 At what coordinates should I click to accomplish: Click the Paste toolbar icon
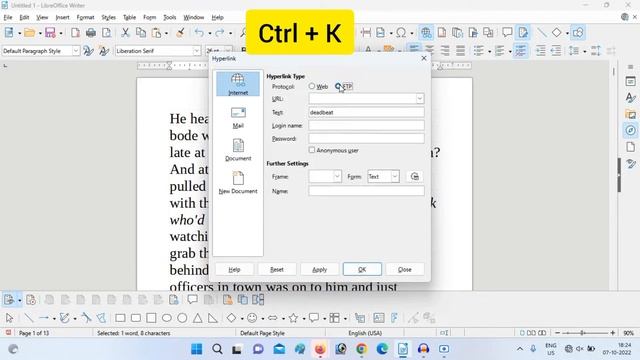(156, 33)
